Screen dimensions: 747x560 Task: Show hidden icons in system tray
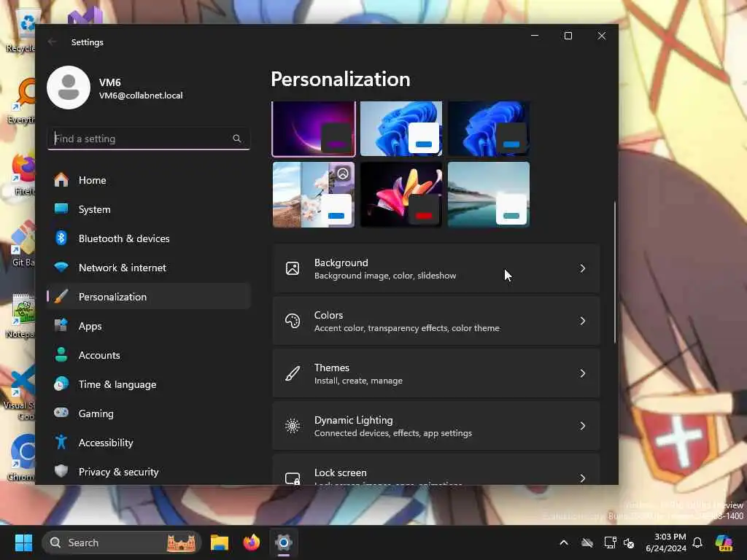coord(564,542)
